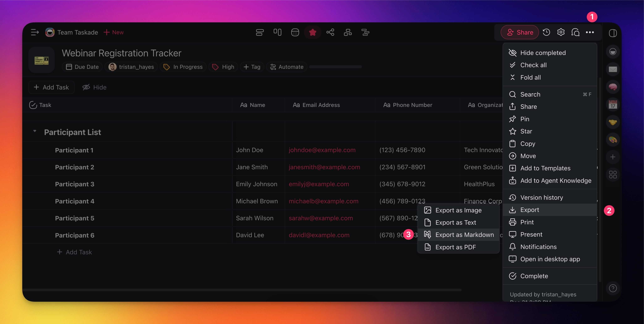Click the version history clock icon in toolbar
644x324 pixels.
[546, 32]
